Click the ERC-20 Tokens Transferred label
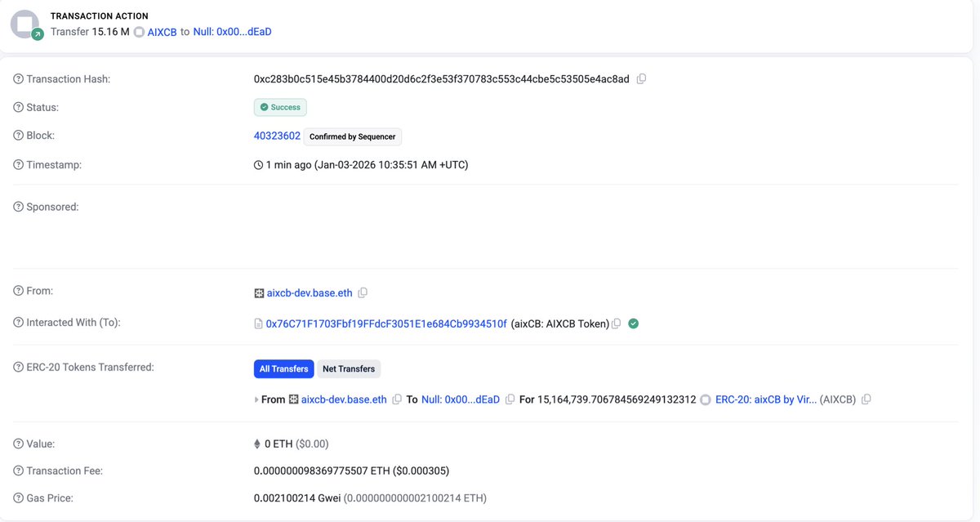Image resolution: width=980 pixels, height=522 pixels. point(90,368)
